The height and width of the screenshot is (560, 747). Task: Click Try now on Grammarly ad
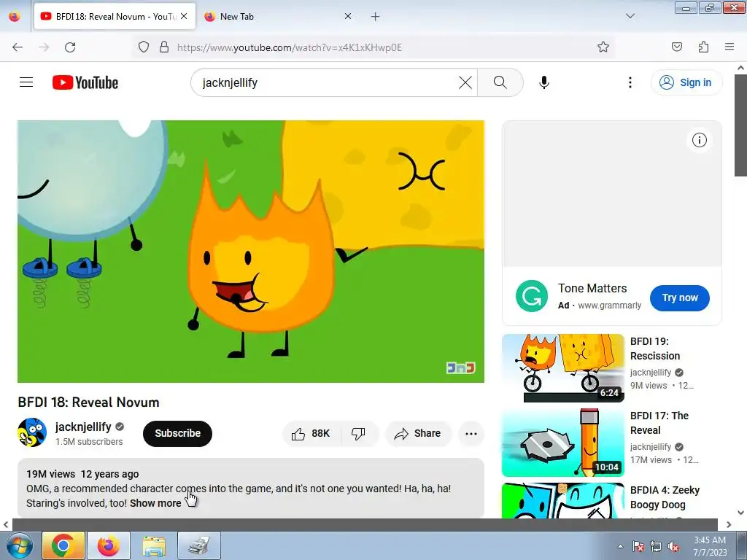[680, 297]
